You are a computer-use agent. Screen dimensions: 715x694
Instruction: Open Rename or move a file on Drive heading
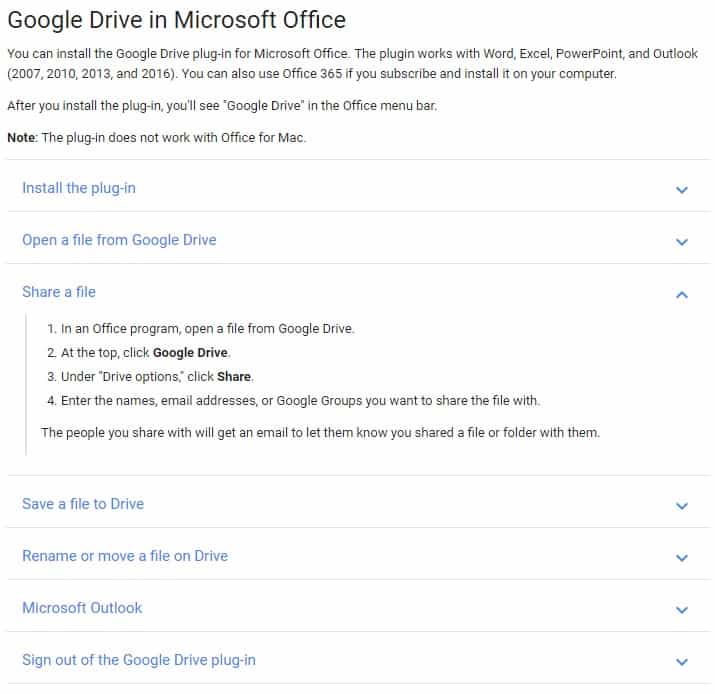(125, 556)
